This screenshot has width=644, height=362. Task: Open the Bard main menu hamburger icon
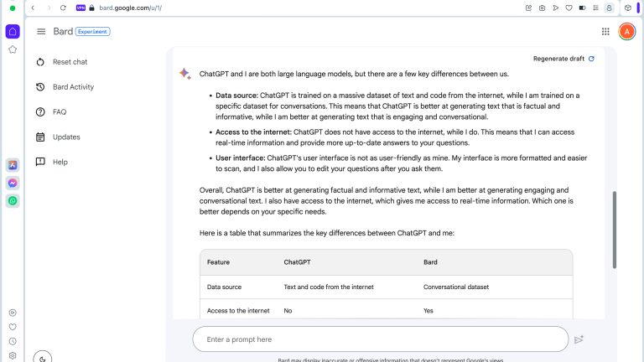tap(41, 32)
